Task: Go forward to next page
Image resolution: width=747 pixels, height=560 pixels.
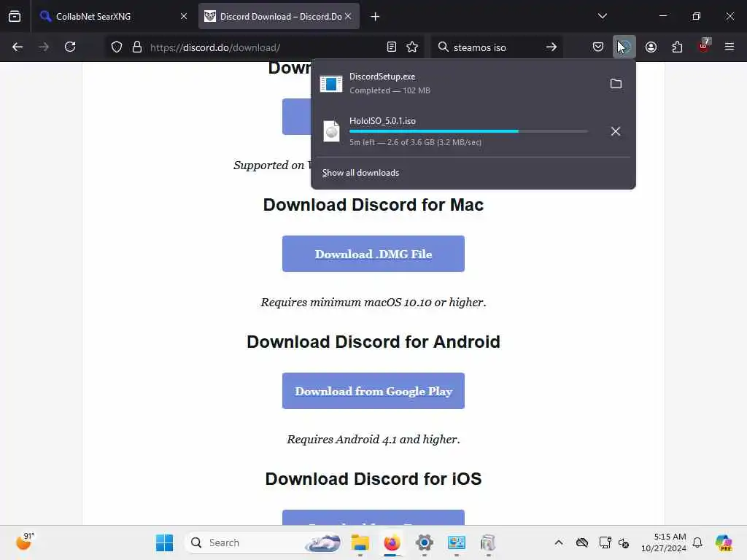Action: 44,47
